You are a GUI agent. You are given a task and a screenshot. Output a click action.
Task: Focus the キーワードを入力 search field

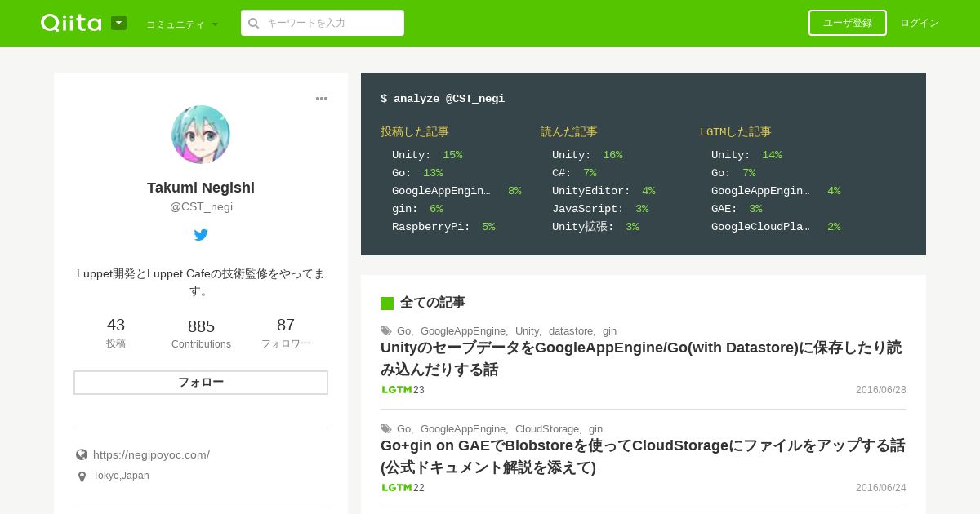point(323,23)
